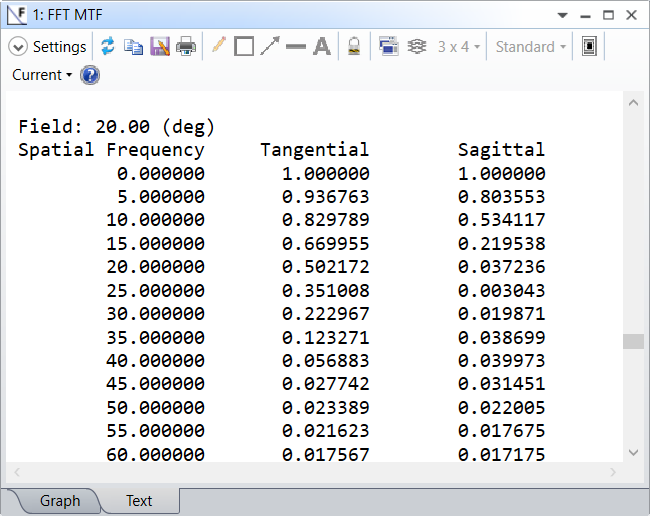
Task: Close the FFT MTF window
Action: point(631,15)
